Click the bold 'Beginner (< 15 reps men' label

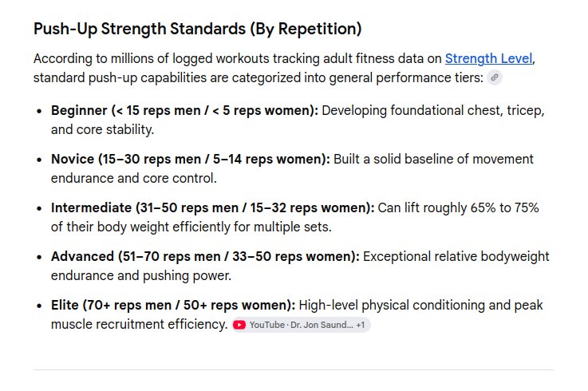125,110
